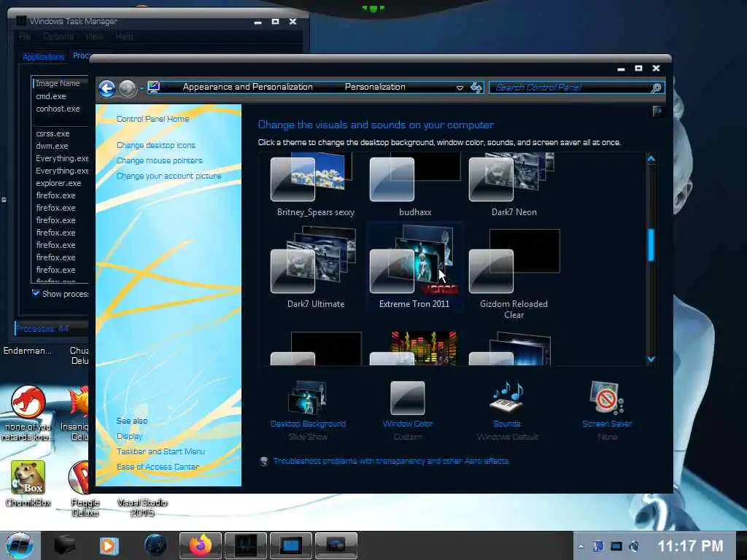This screenshot has height=560, width=747.
Task: Click the black folder taskbar icon
Action: (65, 545)
